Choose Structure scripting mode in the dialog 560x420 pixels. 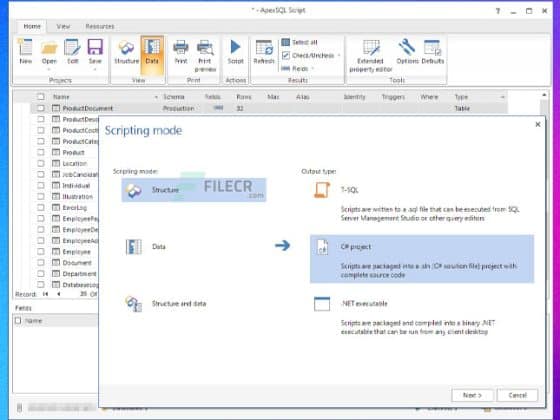coord(194,190)
